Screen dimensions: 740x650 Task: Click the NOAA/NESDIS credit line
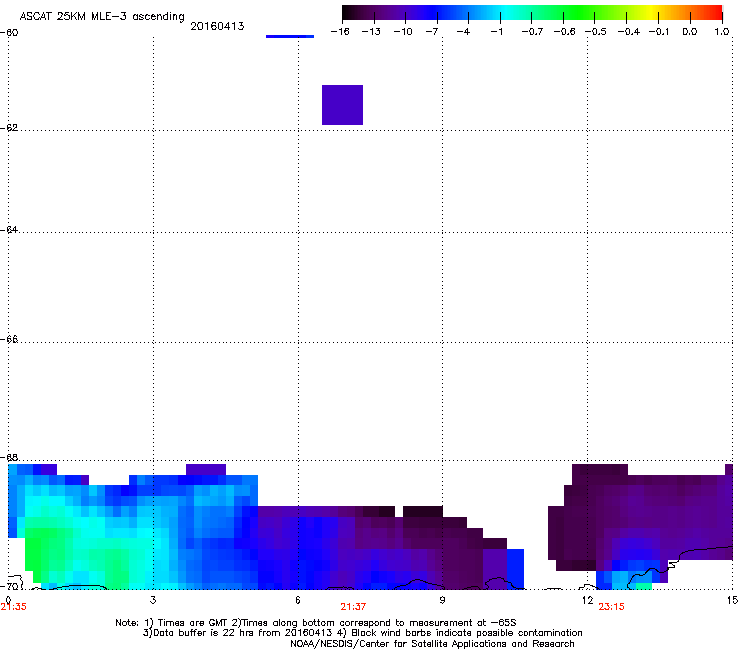(x=432, y=644)
